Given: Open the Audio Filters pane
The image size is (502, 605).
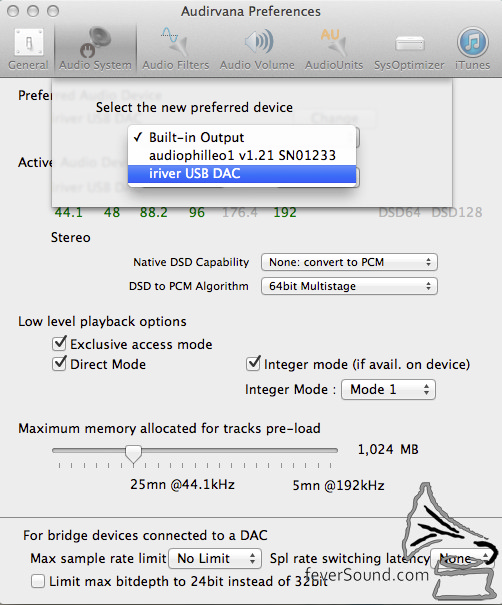Looking at the screenshot, I should pos(176,49).
